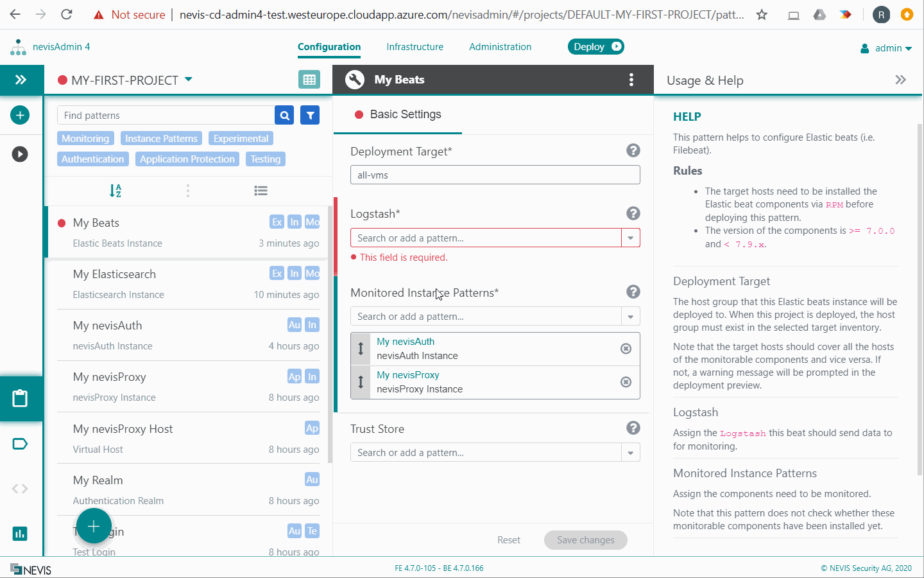Click the Trust Store search input field
Viewport: 924px width, 578px height.
point(486,453)
